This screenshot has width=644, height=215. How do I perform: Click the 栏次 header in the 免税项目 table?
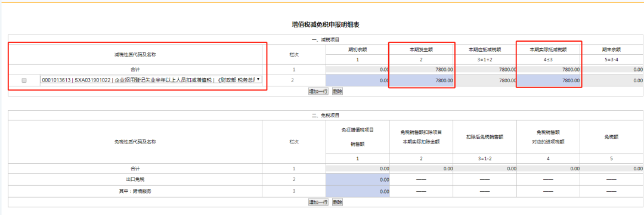[x=293, y=142]
